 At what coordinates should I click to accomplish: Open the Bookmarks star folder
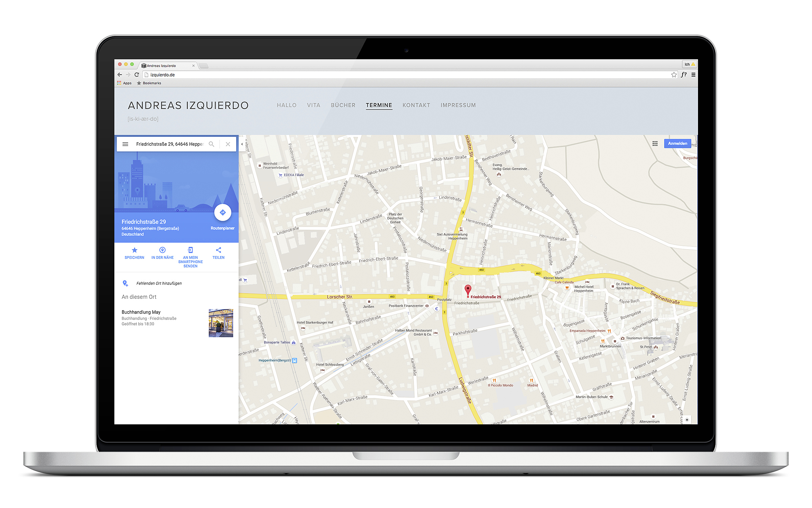[149, 83]
